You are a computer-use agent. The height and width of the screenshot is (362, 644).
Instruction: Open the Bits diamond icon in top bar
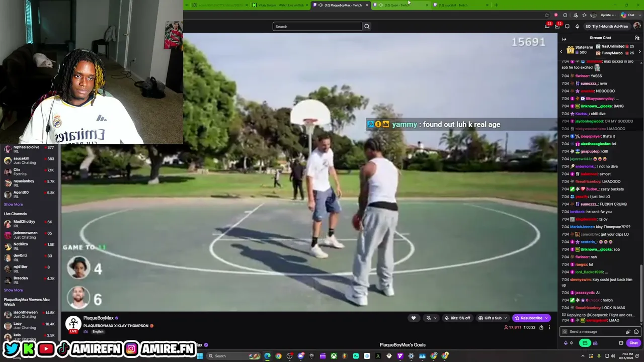(577, 26)
